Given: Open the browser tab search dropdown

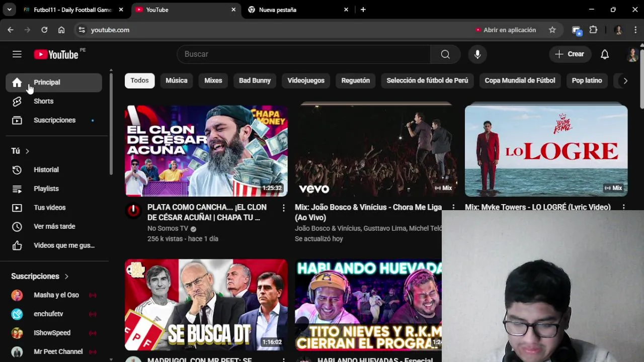Looking at the screenshot, I should click(9, 10).
